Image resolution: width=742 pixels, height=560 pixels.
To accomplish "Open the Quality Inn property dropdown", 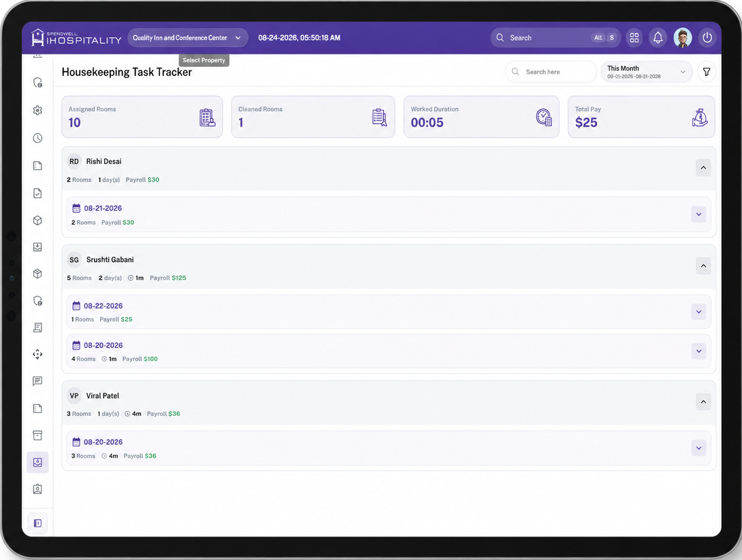I will 188,38.
